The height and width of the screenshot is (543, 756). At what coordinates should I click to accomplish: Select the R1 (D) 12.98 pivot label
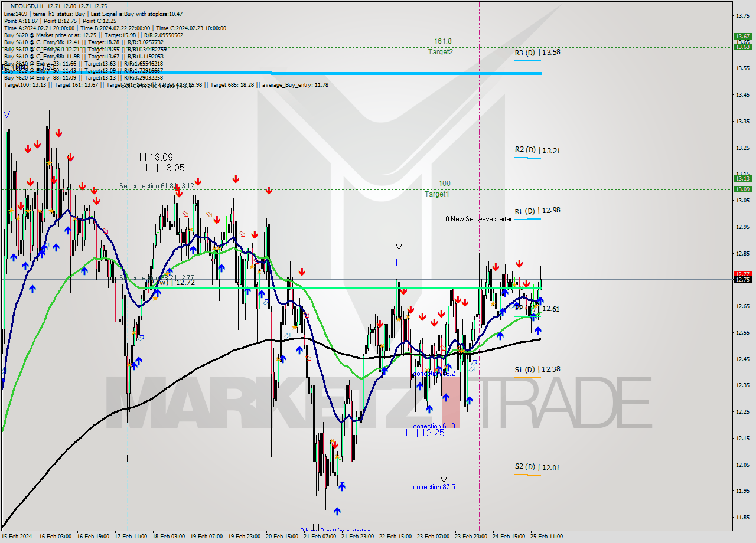click(537, 211)
